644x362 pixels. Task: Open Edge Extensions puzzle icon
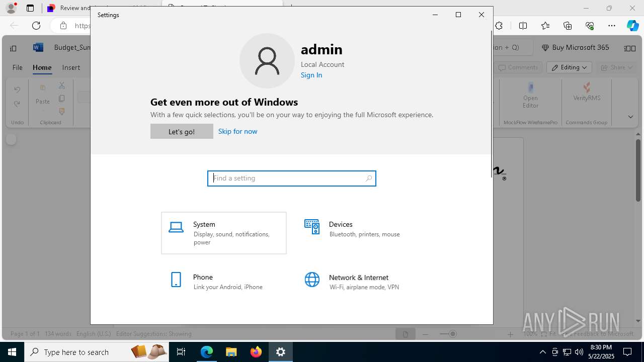pyautogui.click(x=499, y=26)
